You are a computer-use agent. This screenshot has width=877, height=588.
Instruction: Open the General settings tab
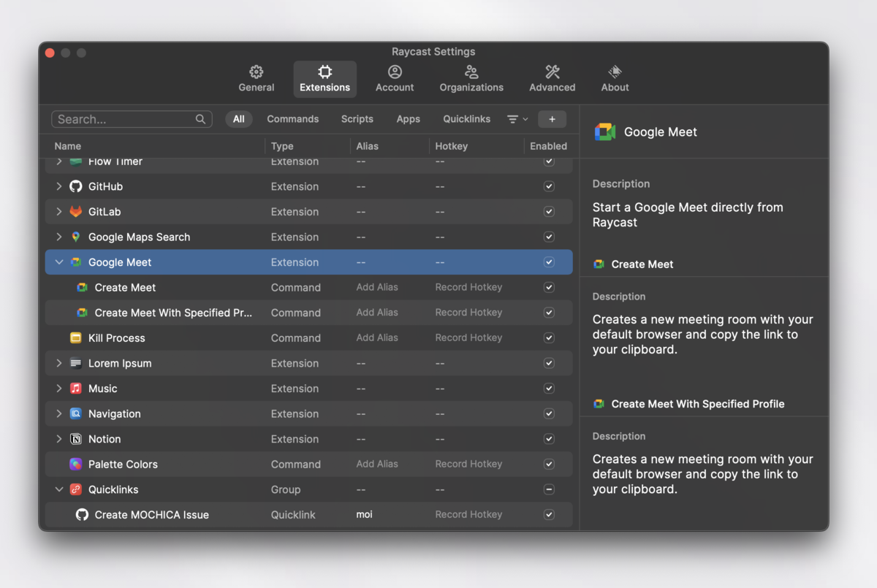257,79
